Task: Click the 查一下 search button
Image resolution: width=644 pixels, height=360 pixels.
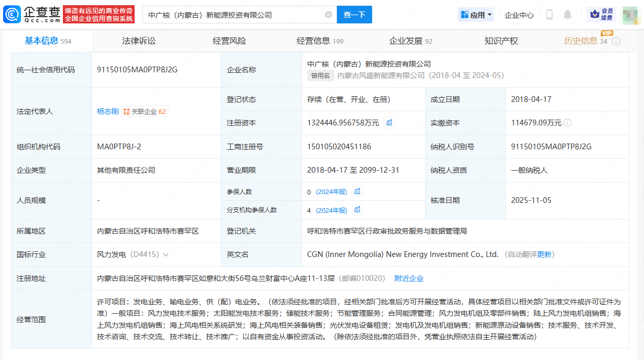Action: tap(354, 15)
